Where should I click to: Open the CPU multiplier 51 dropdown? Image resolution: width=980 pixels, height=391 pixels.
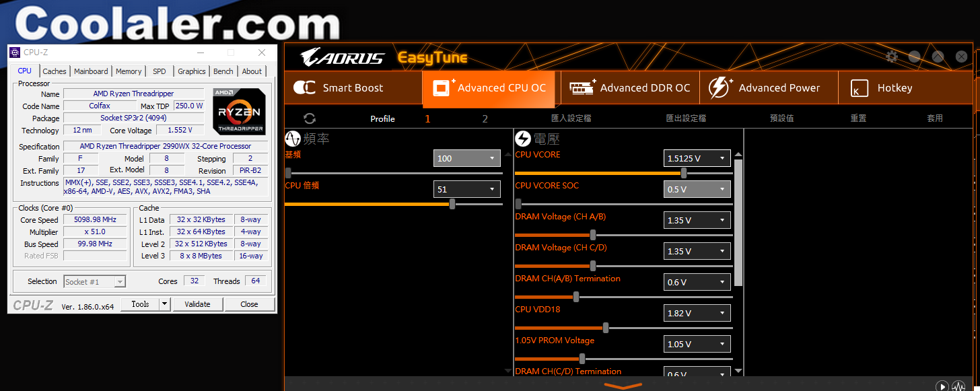point(466,189)
